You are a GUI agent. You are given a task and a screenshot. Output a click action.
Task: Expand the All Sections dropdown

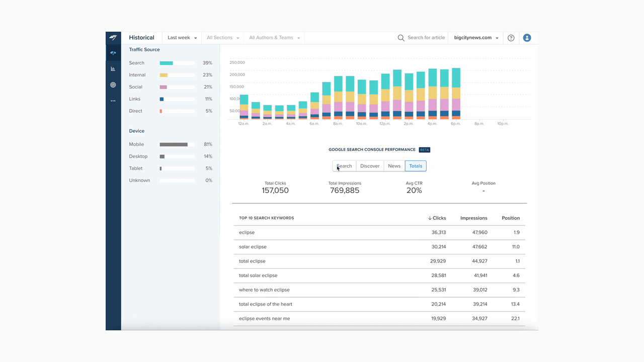(x=223, y=38)
